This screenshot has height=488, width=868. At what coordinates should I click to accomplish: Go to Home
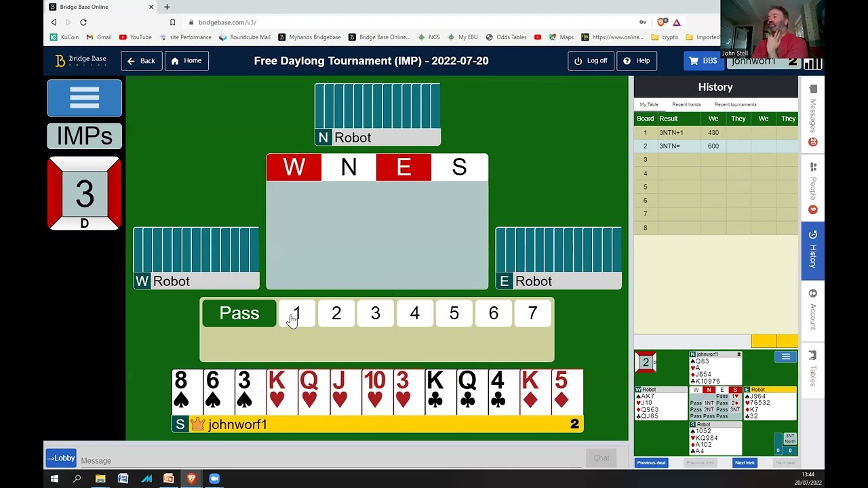click(x=186, y=60)
